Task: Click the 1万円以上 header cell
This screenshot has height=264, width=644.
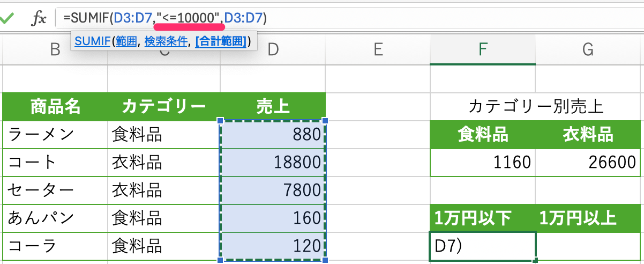Action: [x=588, y=218]
